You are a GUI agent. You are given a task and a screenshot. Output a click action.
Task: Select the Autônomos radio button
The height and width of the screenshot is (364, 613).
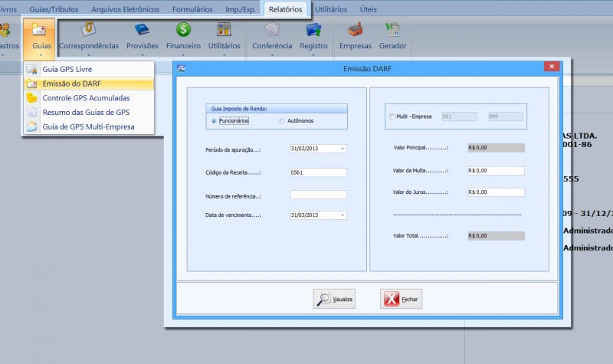(283, 121)
